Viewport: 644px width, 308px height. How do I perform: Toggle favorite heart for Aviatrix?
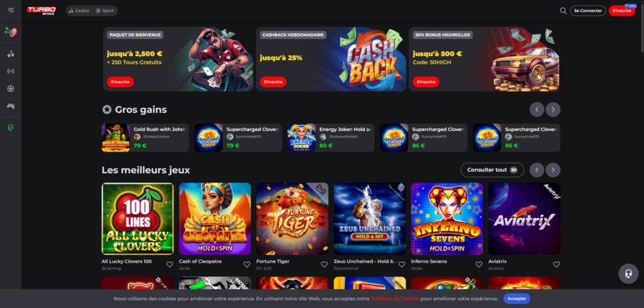[x=556, y=265]
